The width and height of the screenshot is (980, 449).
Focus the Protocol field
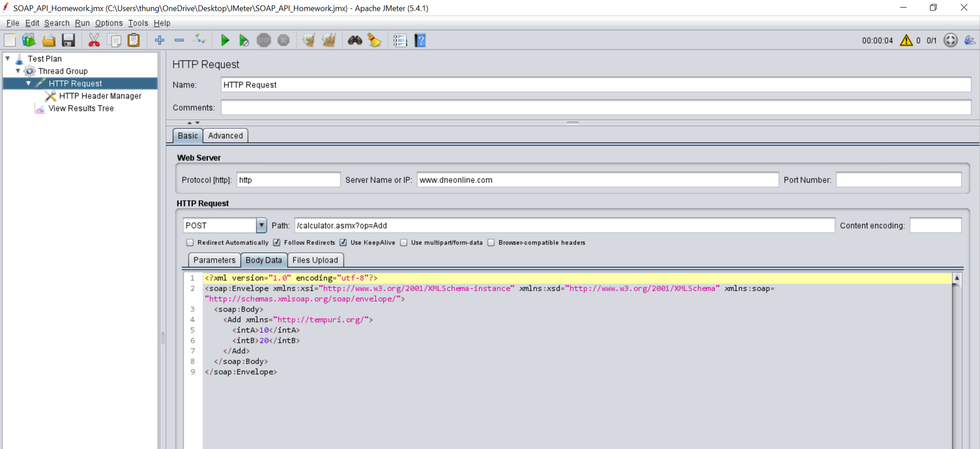tap(289, 180)
